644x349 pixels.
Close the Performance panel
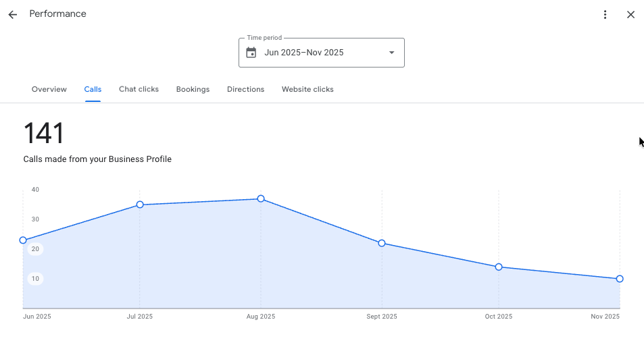pos(630,14)
